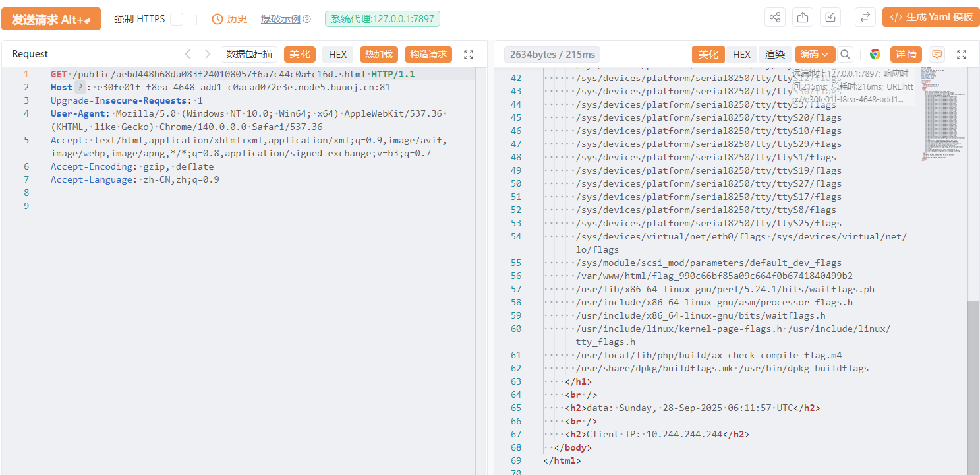Viewport: 980px width, 475px height.
Task: Click the /usr/bin/dpkg-buildflags response line
Action: click(722, 368)
